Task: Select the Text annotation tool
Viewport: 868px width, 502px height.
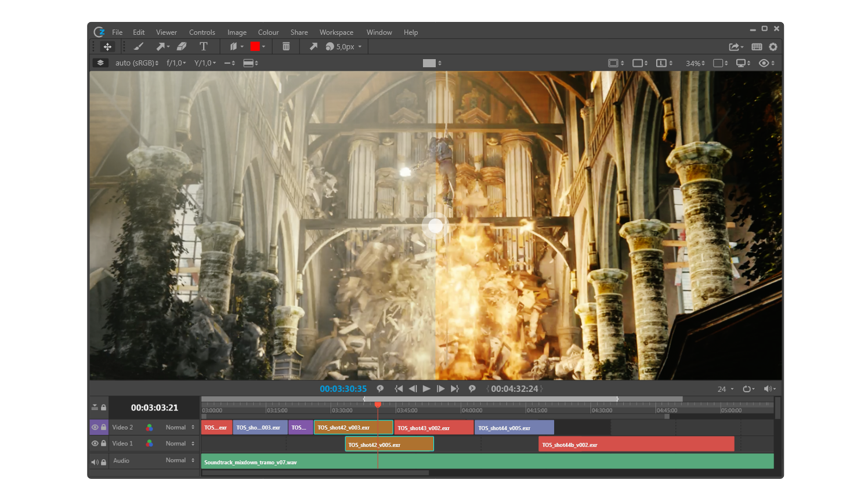Action: [204, 46]
